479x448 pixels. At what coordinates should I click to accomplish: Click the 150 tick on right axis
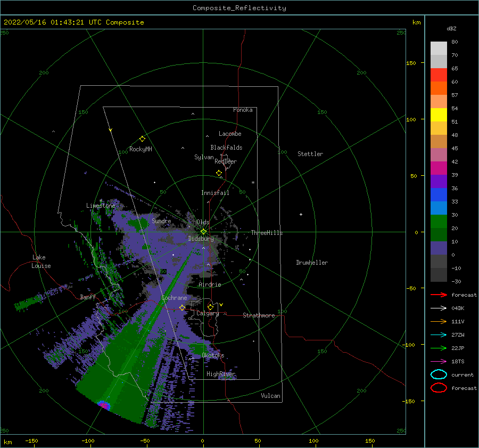(411, 63)
